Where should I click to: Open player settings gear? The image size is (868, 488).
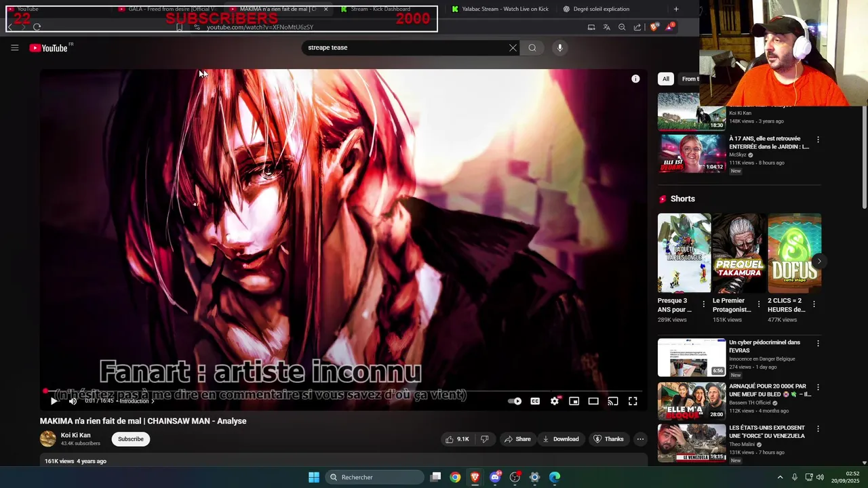click(x=555, y=401)
